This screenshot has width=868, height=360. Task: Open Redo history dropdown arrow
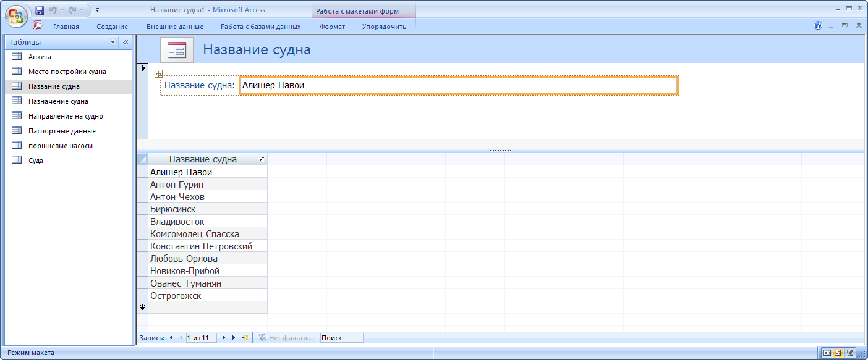(82, 10)
